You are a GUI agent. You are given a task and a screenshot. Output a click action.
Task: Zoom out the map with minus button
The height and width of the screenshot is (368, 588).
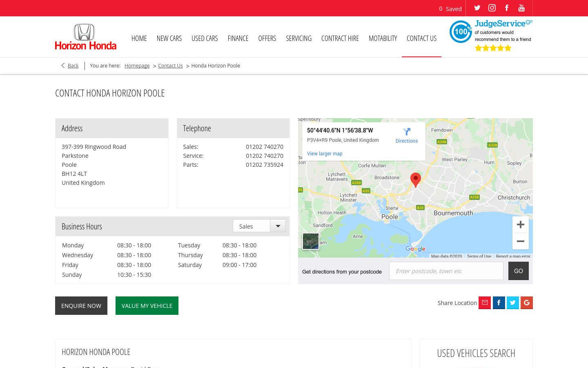click(x=521, y=241)
